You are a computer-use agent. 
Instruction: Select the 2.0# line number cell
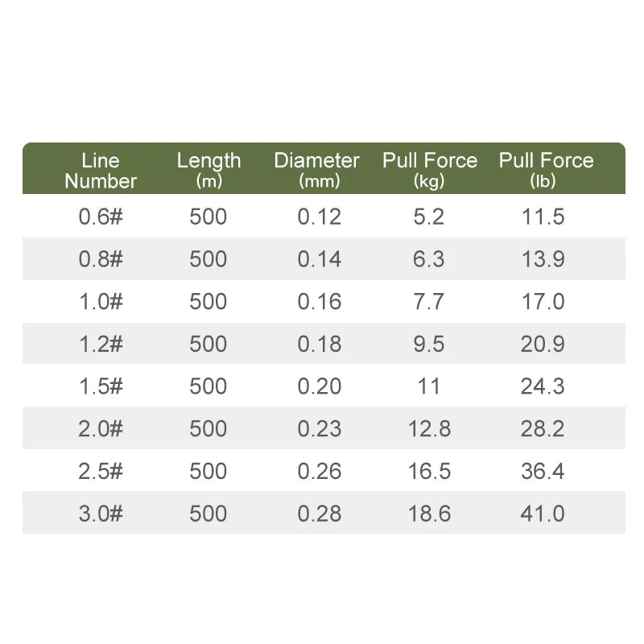(x=101, y=429)
